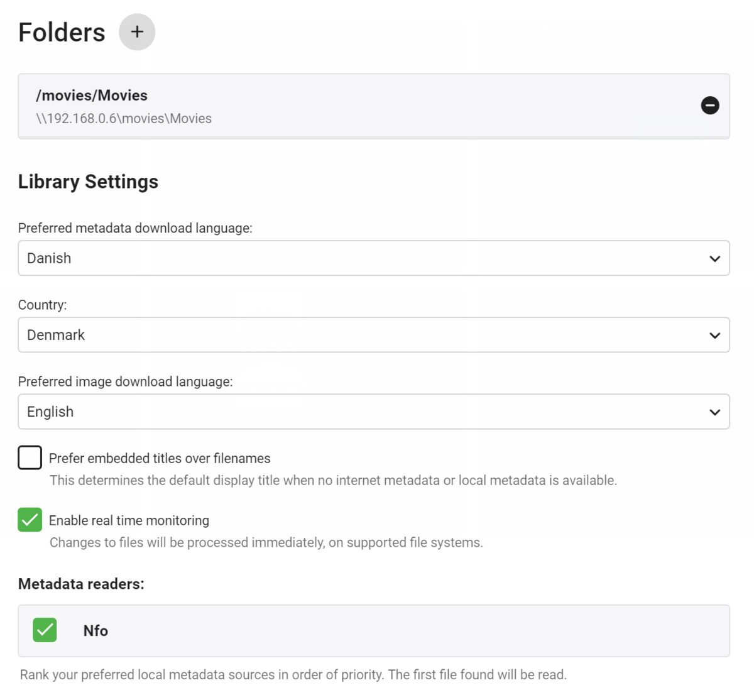Image resolution: width=754 pixels, height=700 pixels.
Task: Uncheck the Nfo metadata reader checkbox
Action: 45,630
